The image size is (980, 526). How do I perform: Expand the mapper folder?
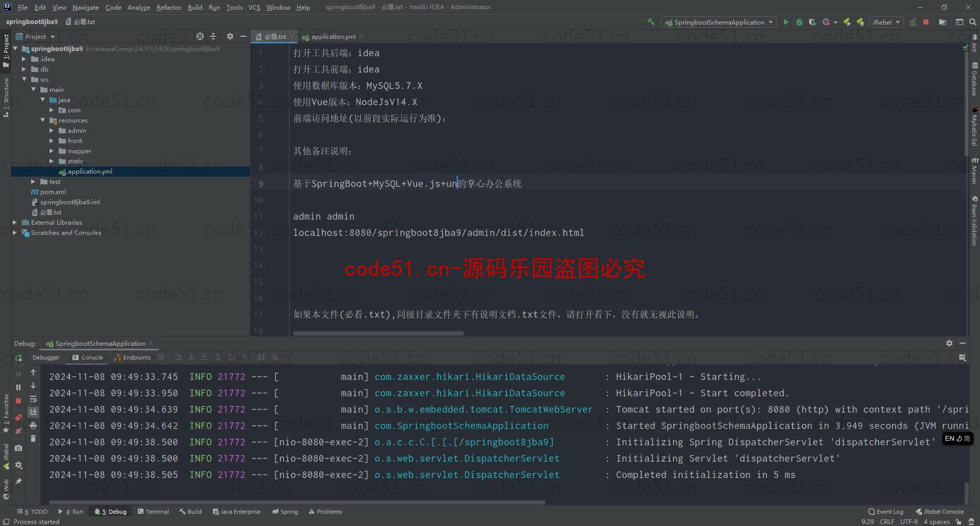point(51,151)
